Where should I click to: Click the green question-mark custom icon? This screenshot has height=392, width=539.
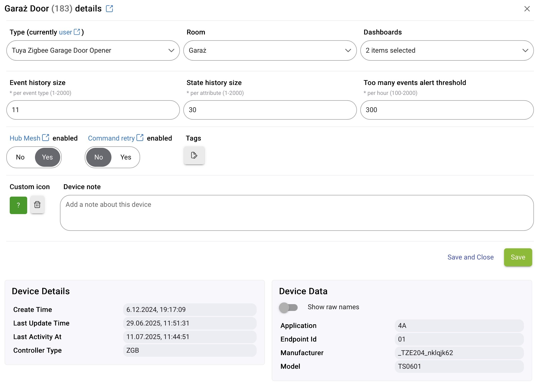(18, 205)
